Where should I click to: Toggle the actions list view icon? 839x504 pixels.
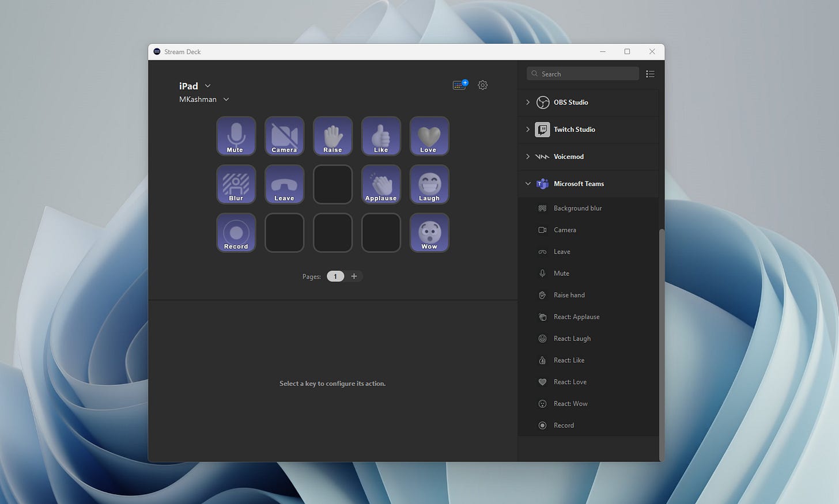tap(650, 74)
